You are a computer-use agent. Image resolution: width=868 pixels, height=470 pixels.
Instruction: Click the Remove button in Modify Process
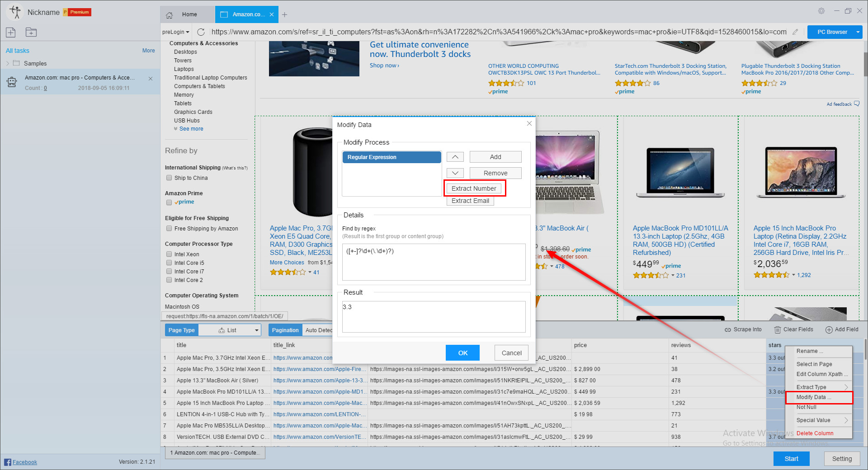click(x=495, y=173)
